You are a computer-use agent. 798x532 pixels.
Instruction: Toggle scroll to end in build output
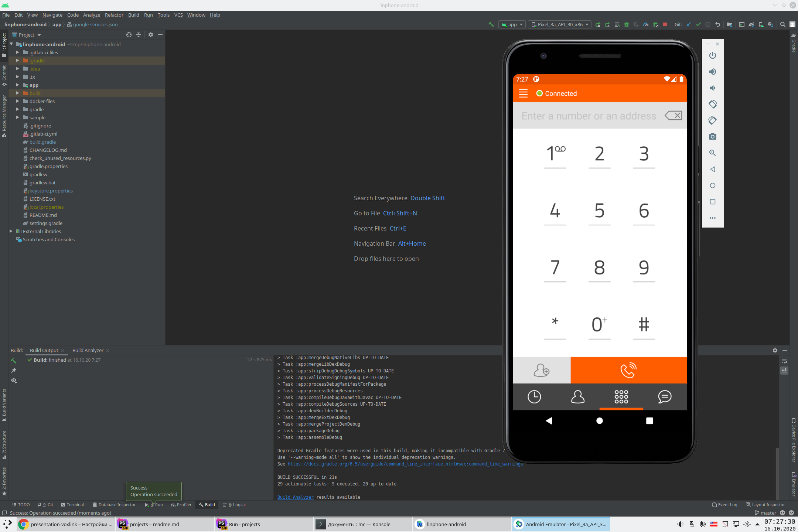click(785, 370)
